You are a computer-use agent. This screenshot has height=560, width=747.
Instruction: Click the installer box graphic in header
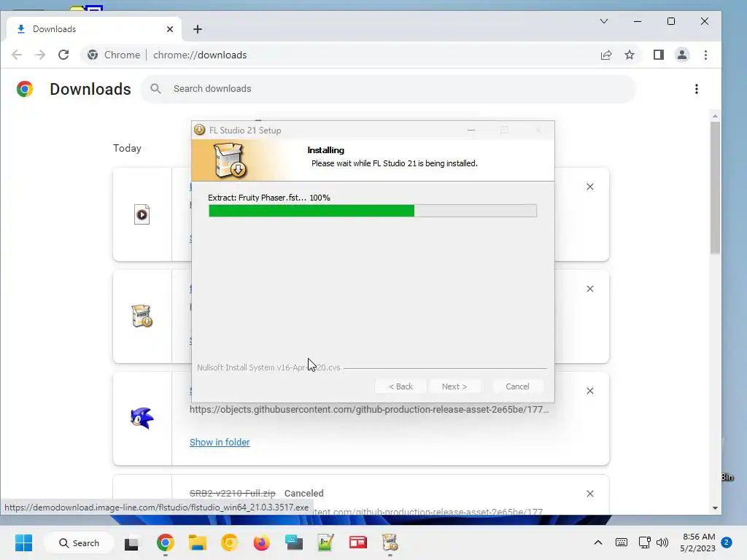(230, 160)
